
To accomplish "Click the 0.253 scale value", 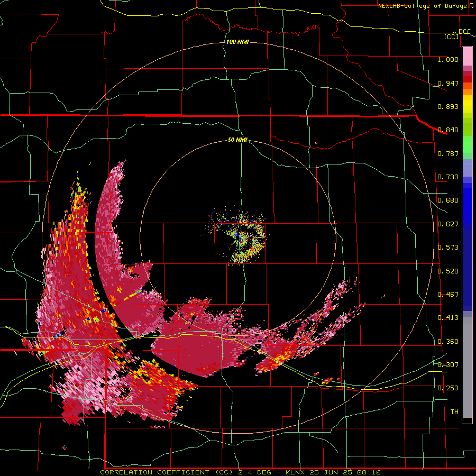I will (448, 388).
